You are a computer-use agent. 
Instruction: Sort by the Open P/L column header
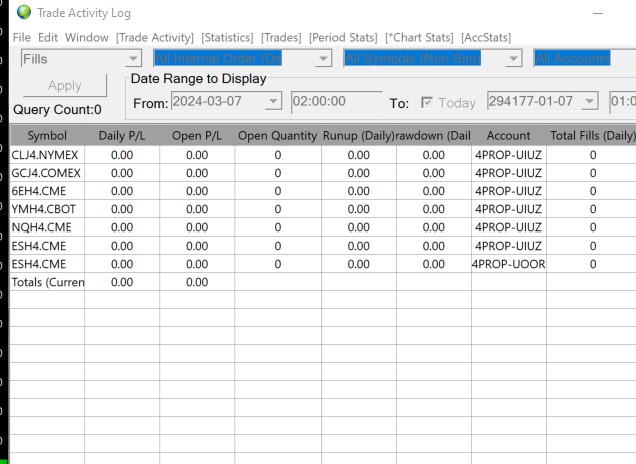pos(197,135)
